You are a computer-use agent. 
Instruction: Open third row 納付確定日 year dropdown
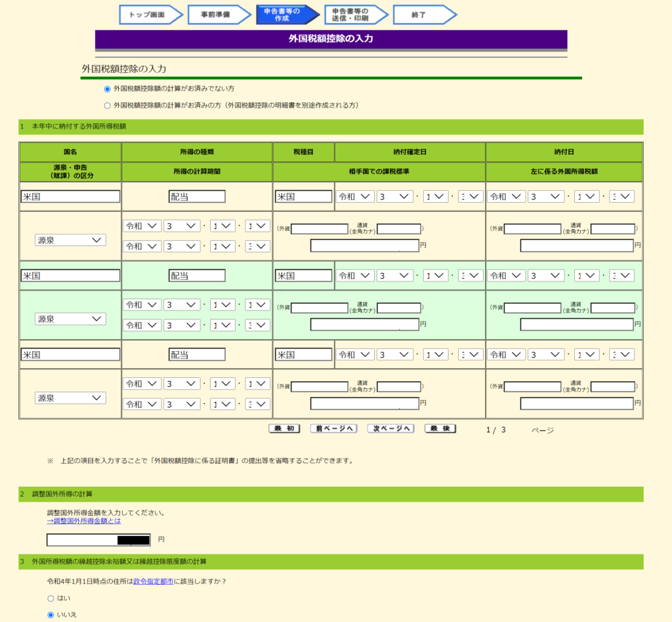[x=394, y=354]
